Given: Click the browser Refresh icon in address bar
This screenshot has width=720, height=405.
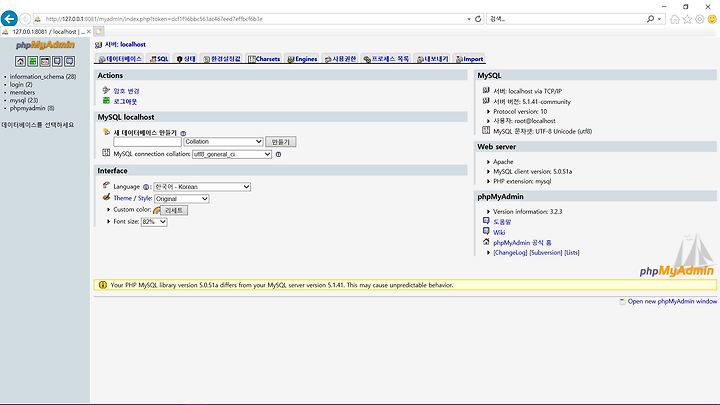Looking at the screenshot, I should [x=478, y=19].
